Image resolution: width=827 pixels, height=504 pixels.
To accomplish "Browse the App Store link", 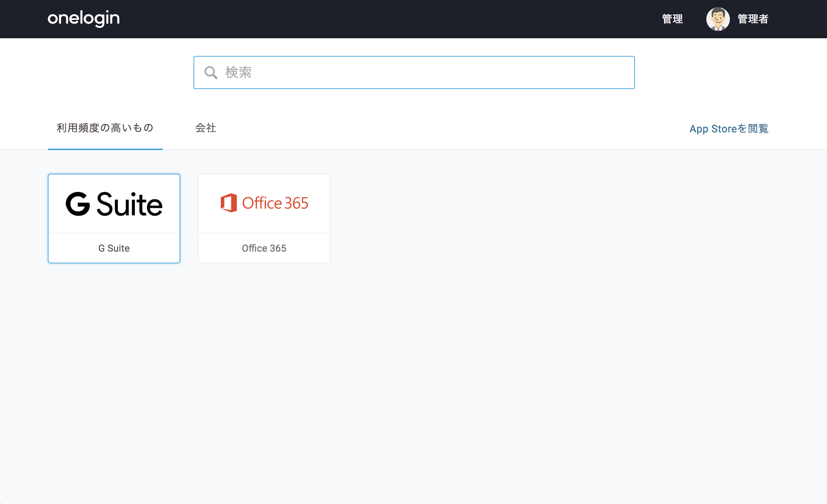I will tap(729, 129).
